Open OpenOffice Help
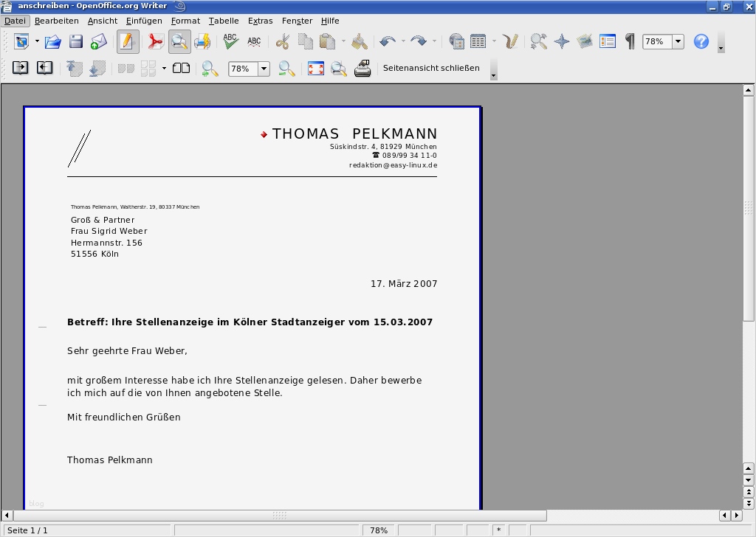Viewport: 756px width, 537px height. click(700, 42)
